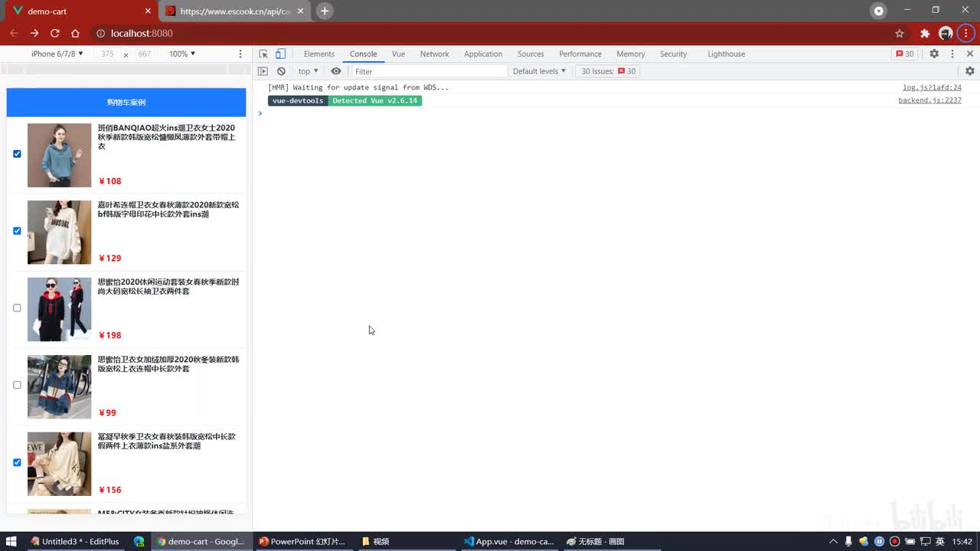Create a live expression with eye icon

[336, 71]
